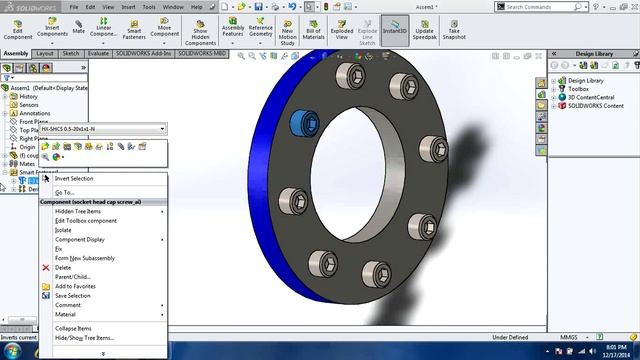
Task: Choose Form New Subassembly
Action: (103, 258)
